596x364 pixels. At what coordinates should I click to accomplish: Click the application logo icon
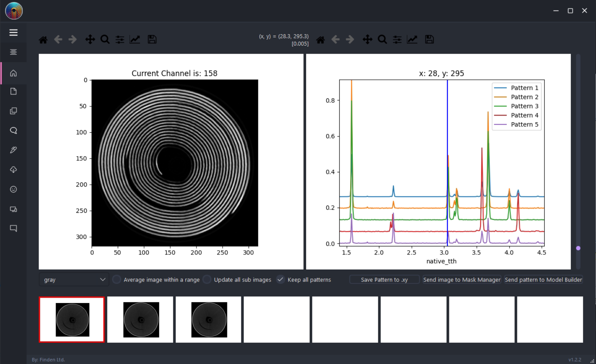click(x=14, y=11)
